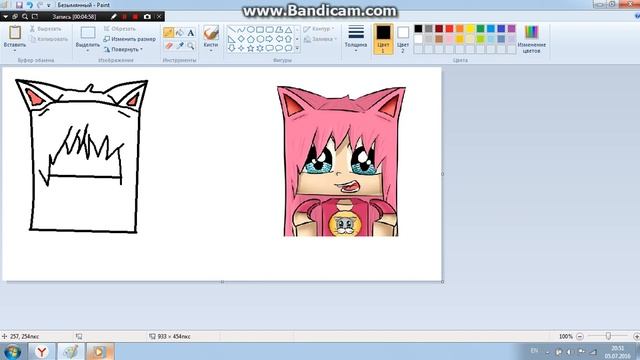640x360 pixels.
Task: Choose the Right triangle shape
Action: point(231,39)
